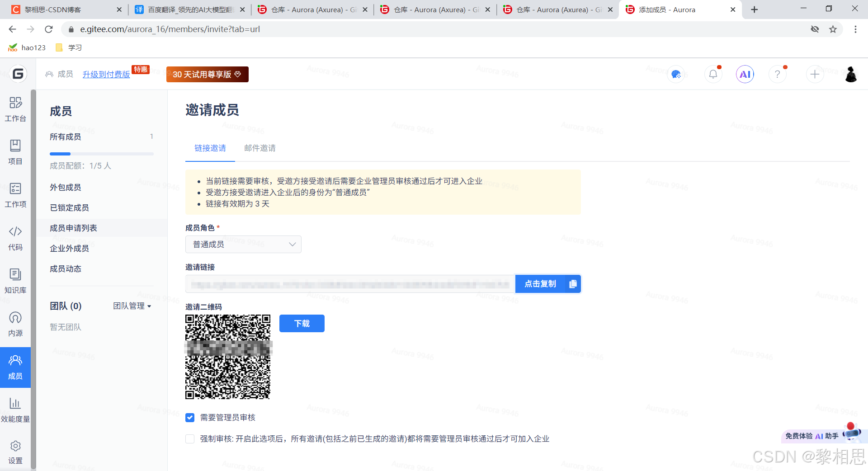Click the browser forward arrow
Image resolution: width=868 pixels, height=471 pixels.
coord(30,29)
